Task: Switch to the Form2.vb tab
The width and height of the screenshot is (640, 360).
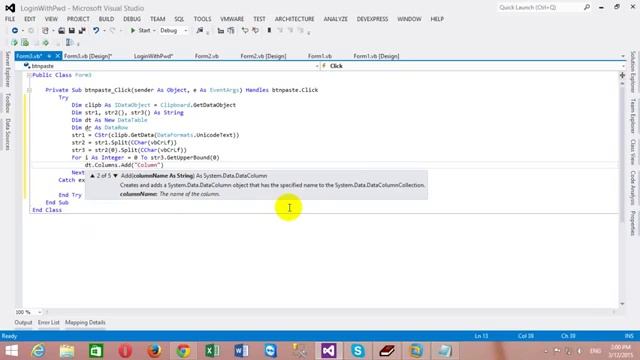Action: [x=207, y=56]
